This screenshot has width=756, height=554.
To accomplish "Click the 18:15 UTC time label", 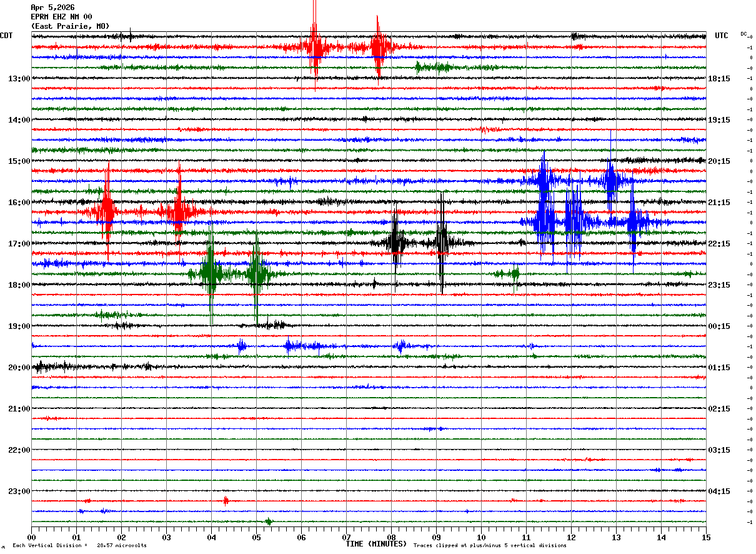I will (x=720, y=79).
